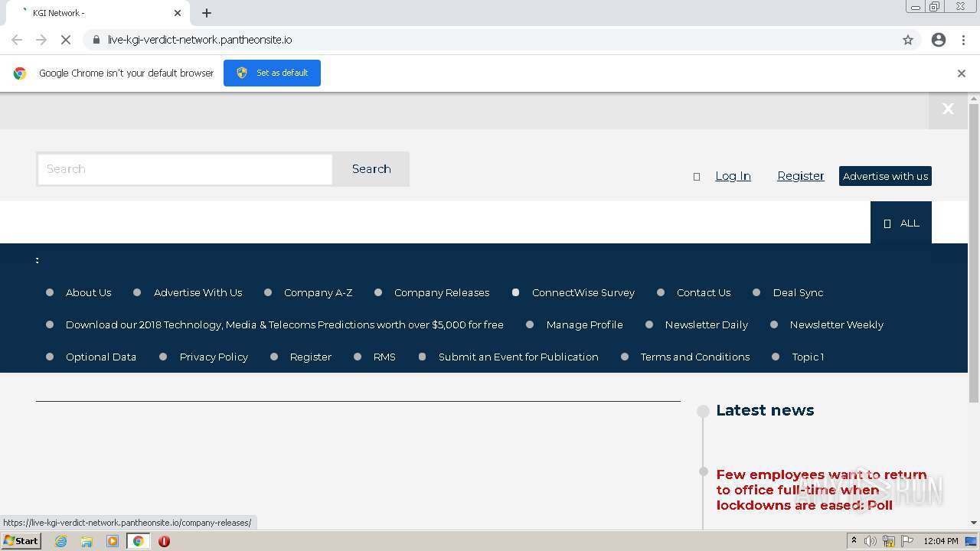This screenshot has height=551, width=980.
Task: Stop loading the page in Chrome
Action: (x=66, y=40)
